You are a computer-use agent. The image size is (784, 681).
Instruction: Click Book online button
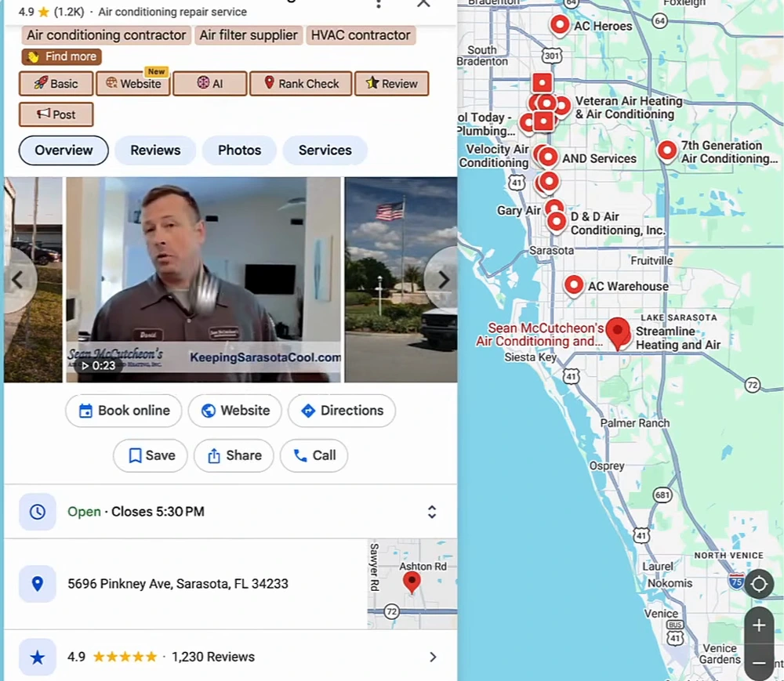pos(124,411)
